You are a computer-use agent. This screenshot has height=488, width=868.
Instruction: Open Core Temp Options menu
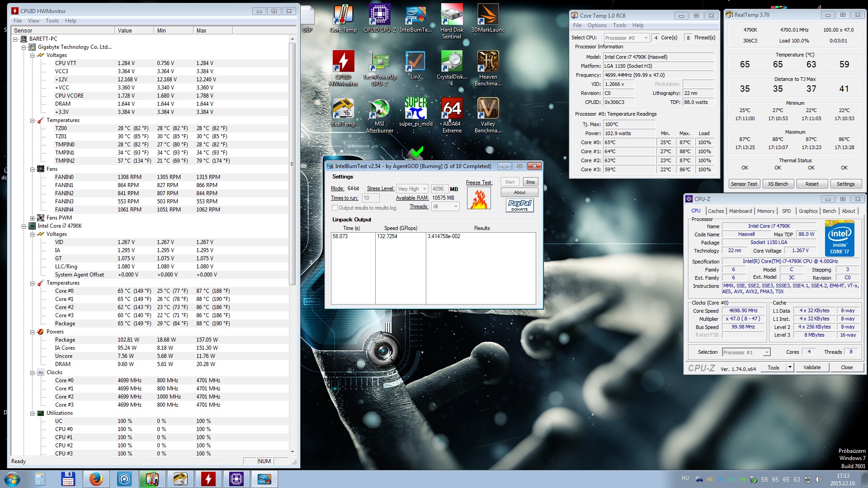tap(597, 25)
